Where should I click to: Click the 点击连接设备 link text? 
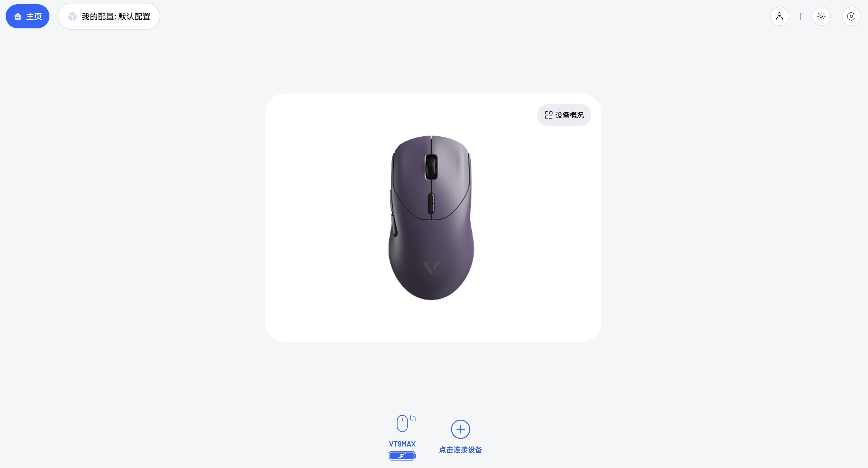click(x=460, y=450)
